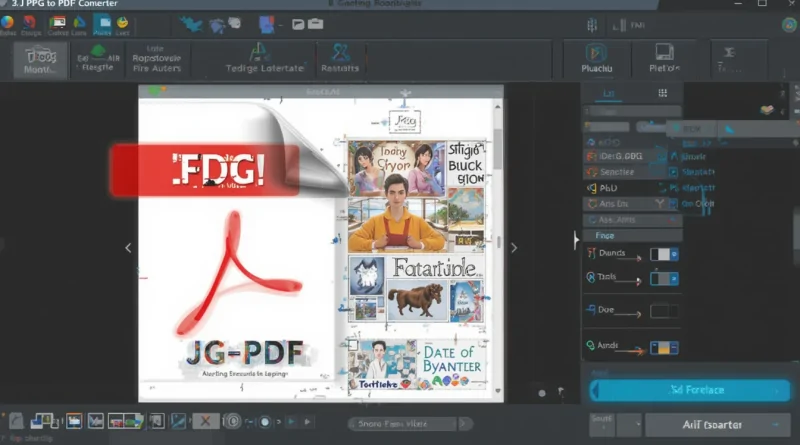Expand the Ars Dn row dropdown arrow
This screenshot has height=445, width=800.
coord(660,204)
